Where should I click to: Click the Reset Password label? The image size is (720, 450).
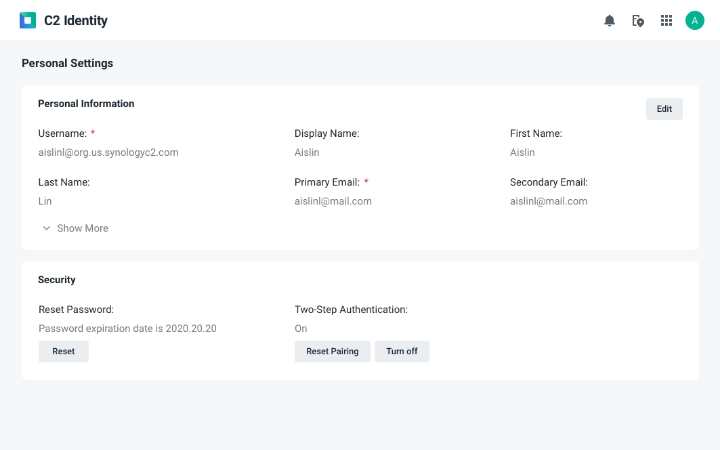click(76, 309)
